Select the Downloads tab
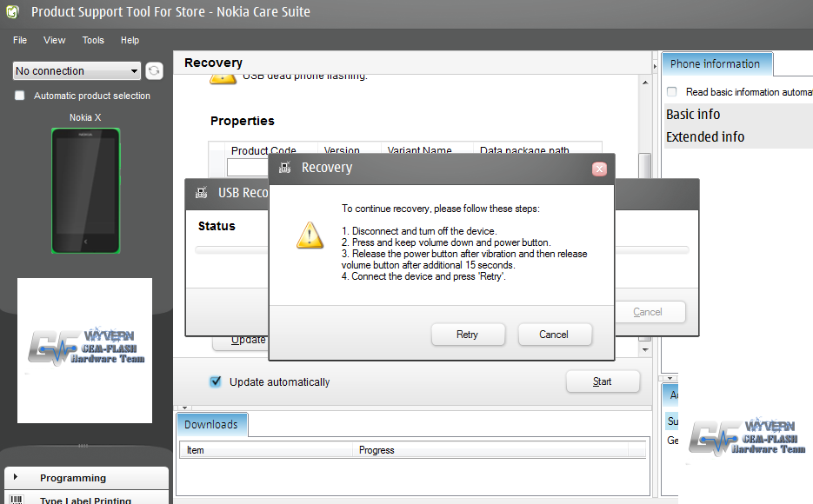813x504 pixels. (211, 424)
